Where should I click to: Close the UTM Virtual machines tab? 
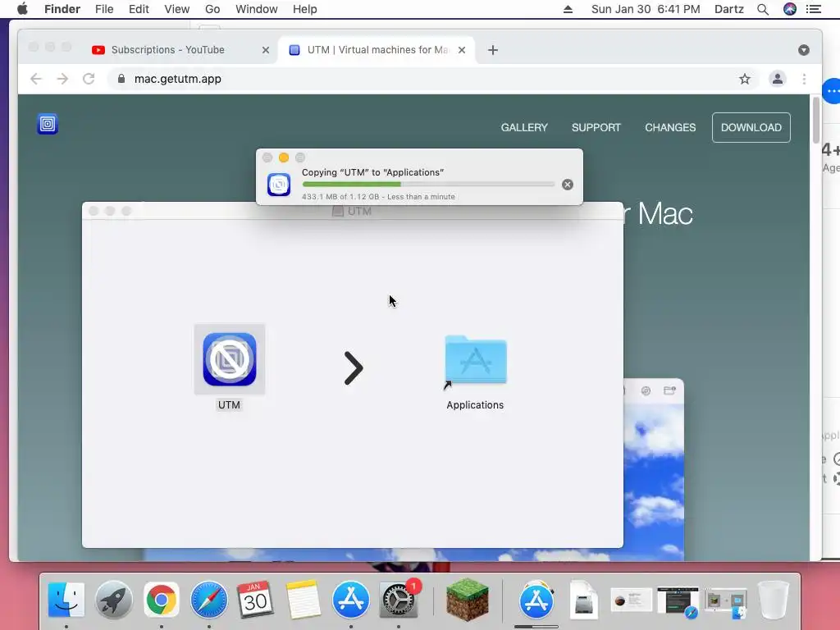pos(462,50)
